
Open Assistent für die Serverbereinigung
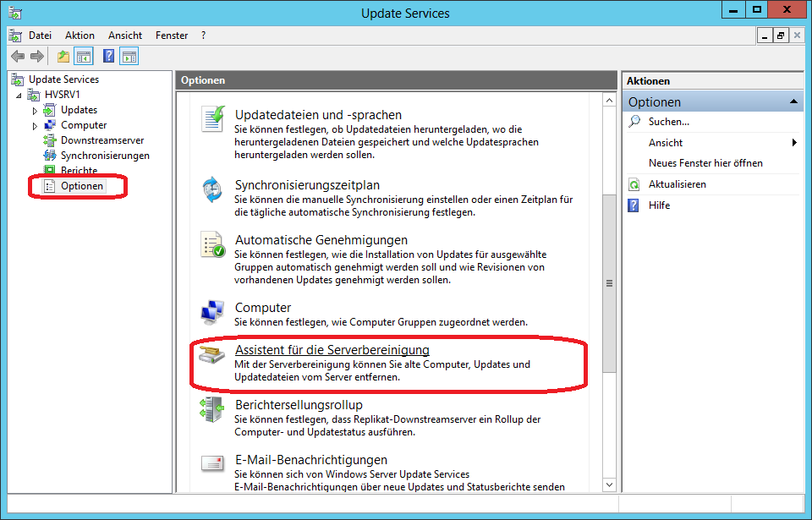click(332, 349)
